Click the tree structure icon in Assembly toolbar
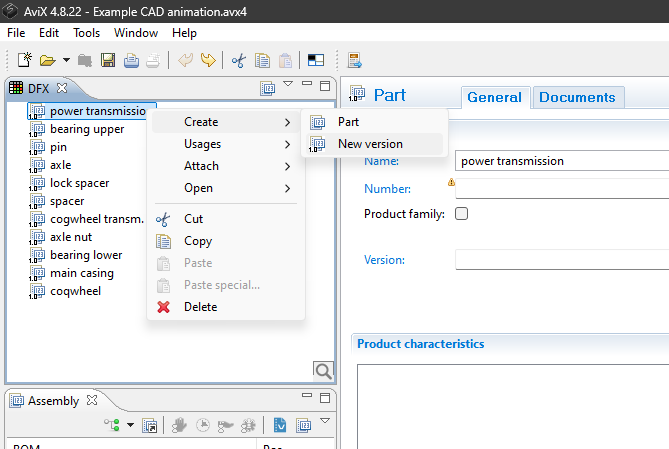The width and height of the screenshot is (669, 449). tap(112, 425)
